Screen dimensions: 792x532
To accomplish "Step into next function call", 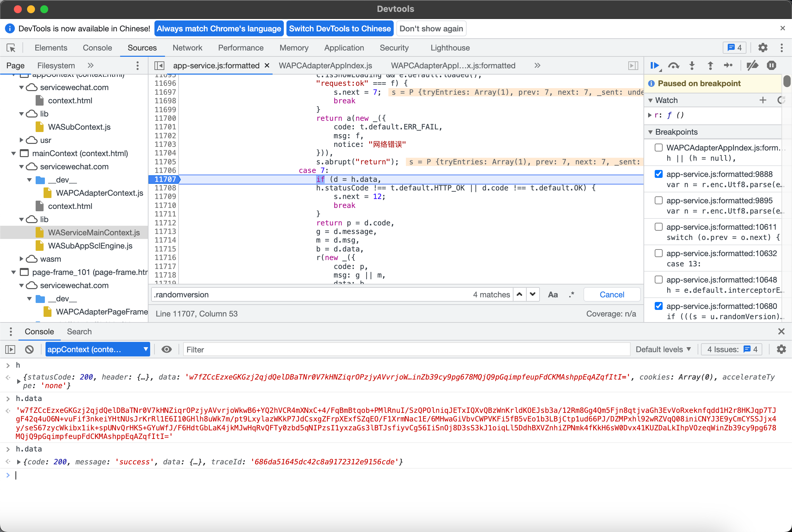I will point(692,65).
